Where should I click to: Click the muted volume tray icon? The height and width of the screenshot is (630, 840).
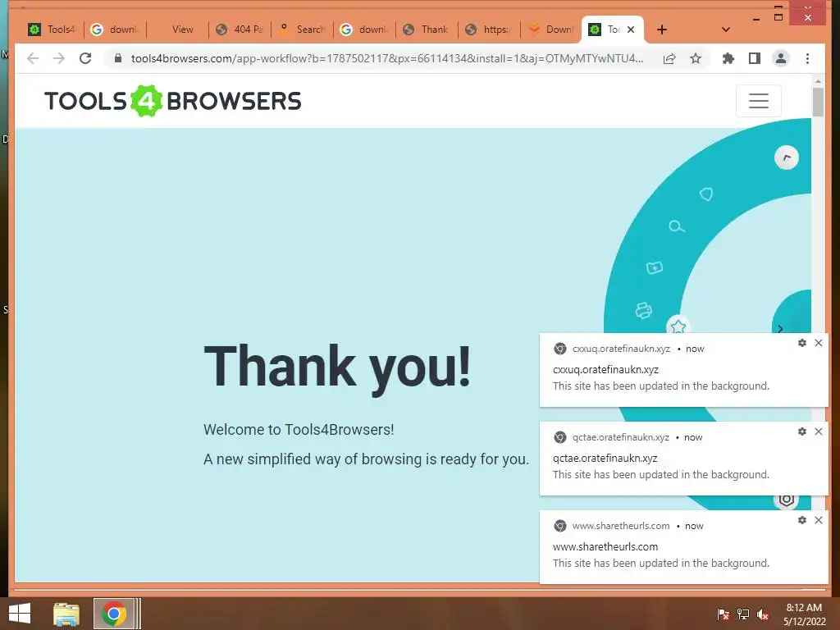[763, 614]
